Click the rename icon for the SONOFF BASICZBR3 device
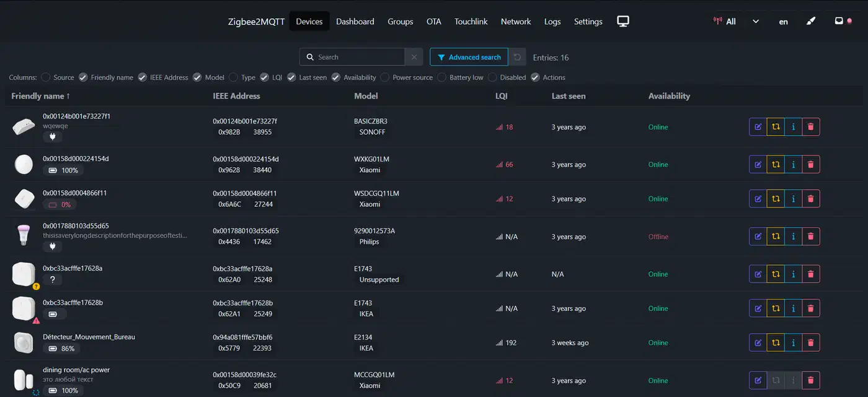868x397 pixels. 758,127
